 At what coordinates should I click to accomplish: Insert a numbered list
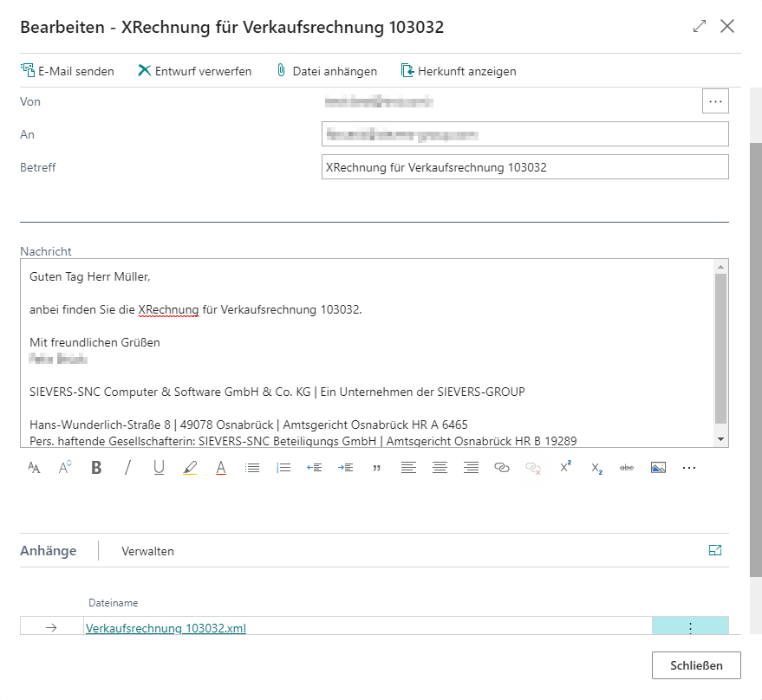283,468
